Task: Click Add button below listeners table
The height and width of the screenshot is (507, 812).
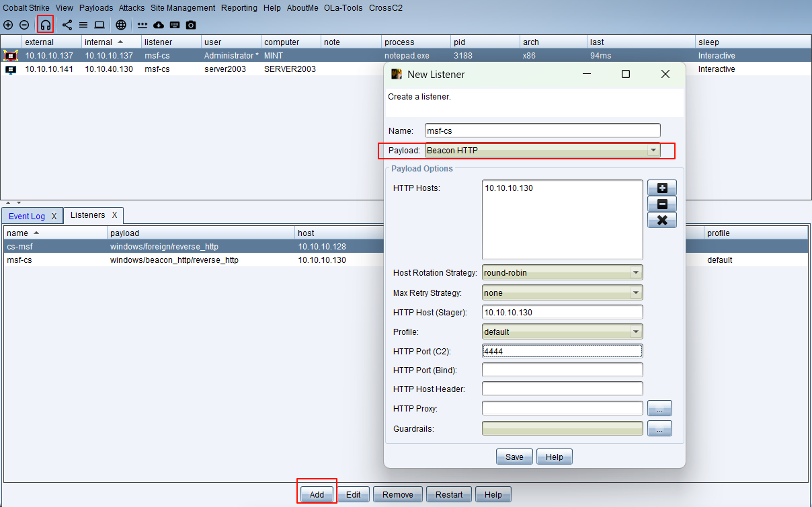Action: click(317, 495)
